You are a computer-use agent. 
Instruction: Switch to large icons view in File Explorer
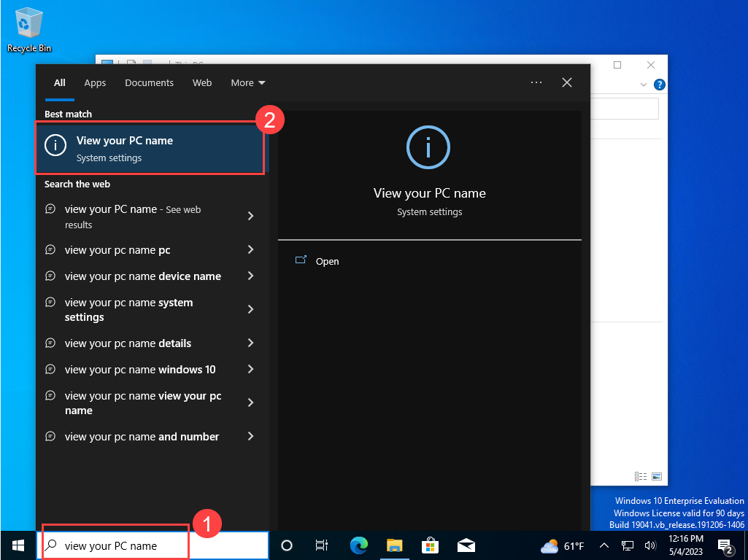tap(657, 476)
